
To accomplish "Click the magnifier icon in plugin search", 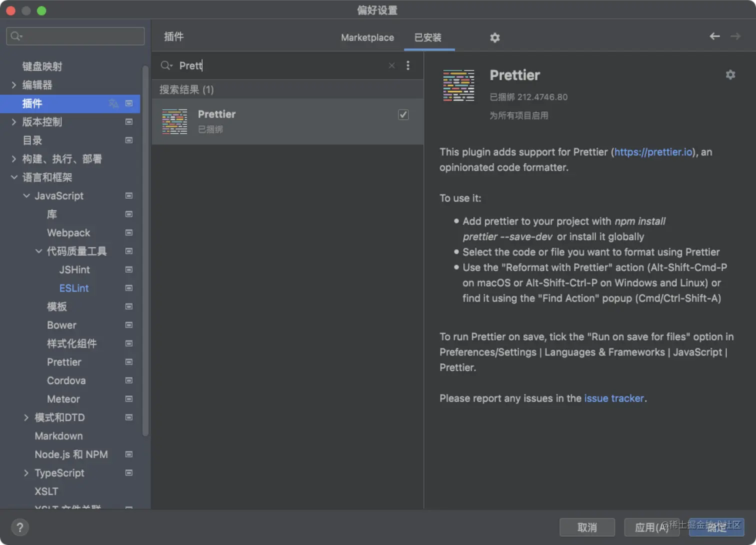I will pyautogui.click(x=166, y=65).
